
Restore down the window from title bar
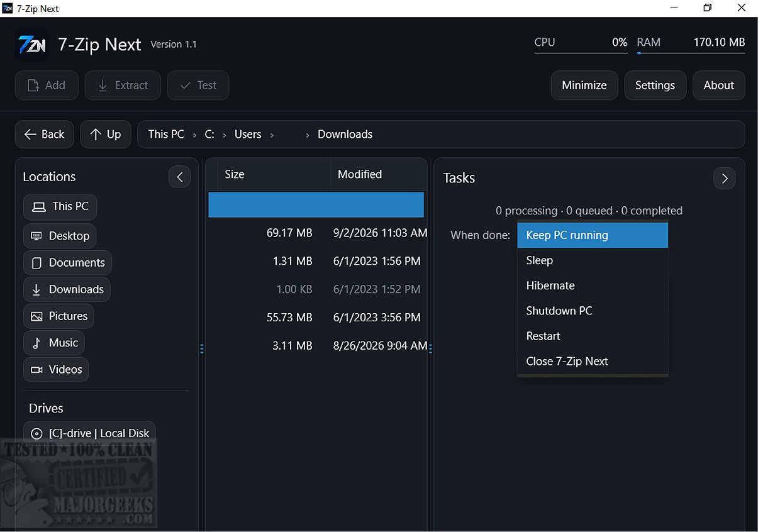tap(707, 8)
